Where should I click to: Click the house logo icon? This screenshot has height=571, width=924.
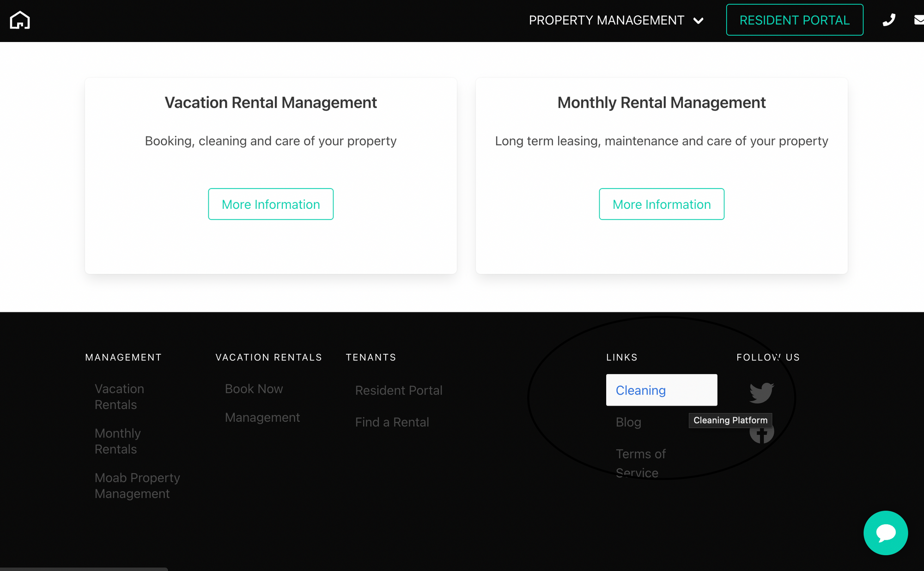click(20, 20)
